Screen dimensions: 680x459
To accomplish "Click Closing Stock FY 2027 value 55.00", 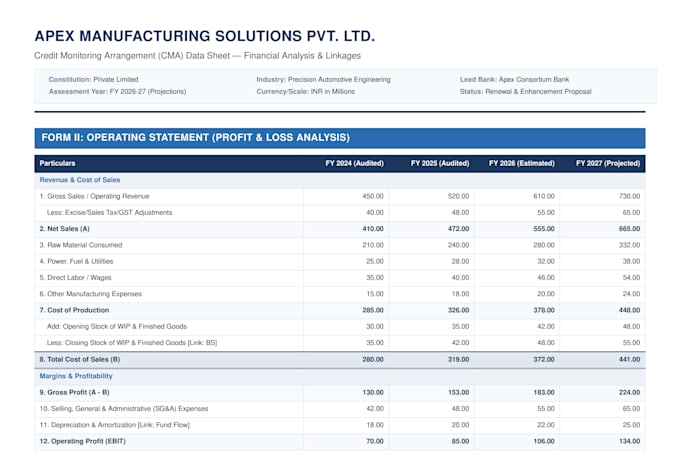I will (x=631, y=342).
